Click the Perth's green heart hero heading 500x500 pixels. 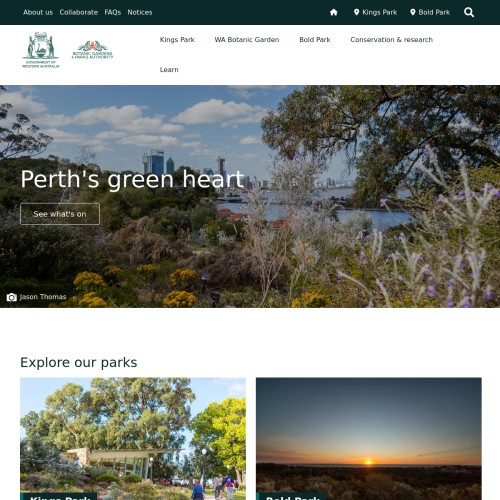coord(132,180)
